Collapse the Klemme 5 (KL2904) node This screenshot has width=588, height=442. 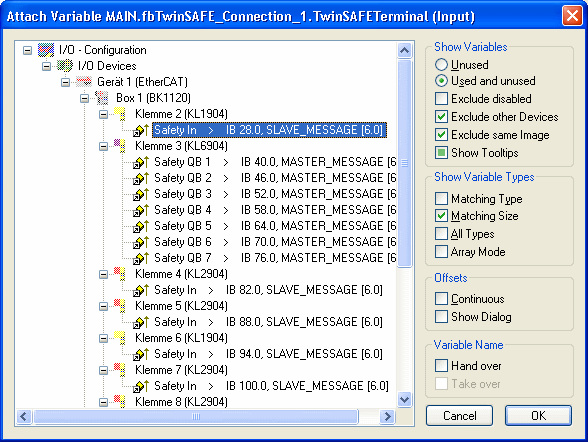click(103, 306)
